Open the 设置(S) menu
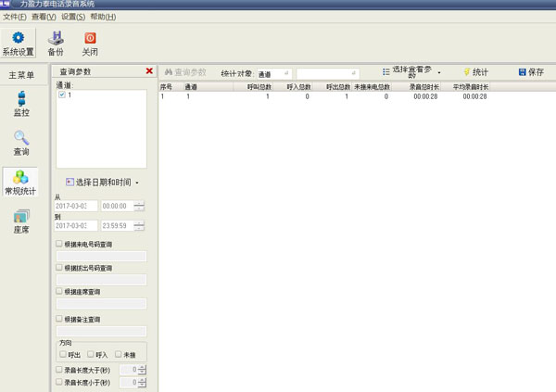The image size is (556, 392). point(73,17)
